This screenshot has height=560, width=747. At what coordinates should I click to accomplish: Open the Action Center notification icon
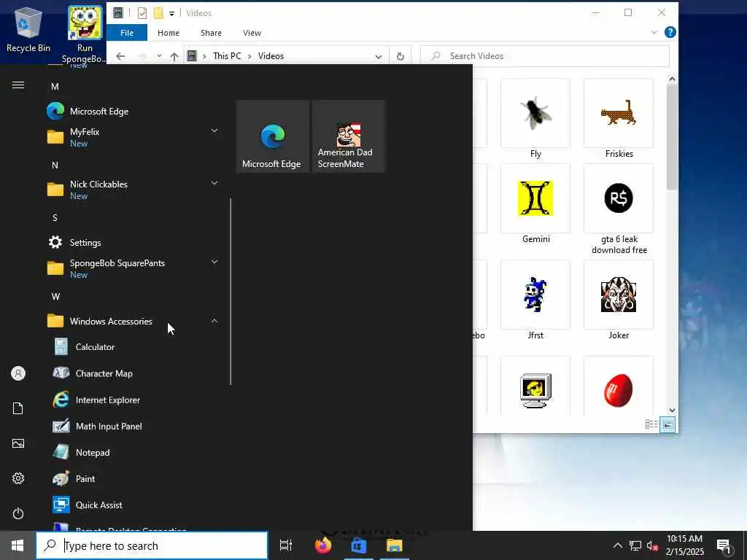(724, 546)
